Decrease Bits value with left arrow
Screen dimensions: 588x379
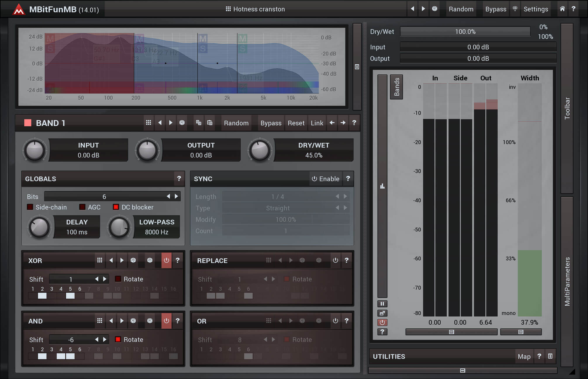click(168, 196)
